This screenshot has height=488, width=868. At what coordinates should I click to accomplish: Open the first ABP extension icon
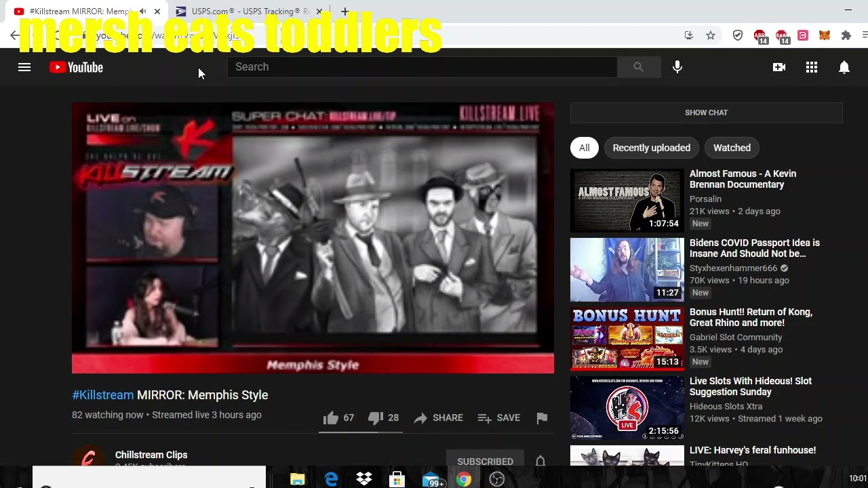click(760, 36)
